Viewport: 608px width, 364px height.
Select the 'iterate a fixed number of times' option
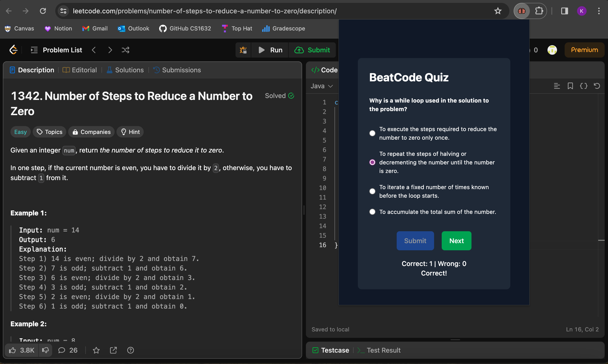(x=372, y=191)
